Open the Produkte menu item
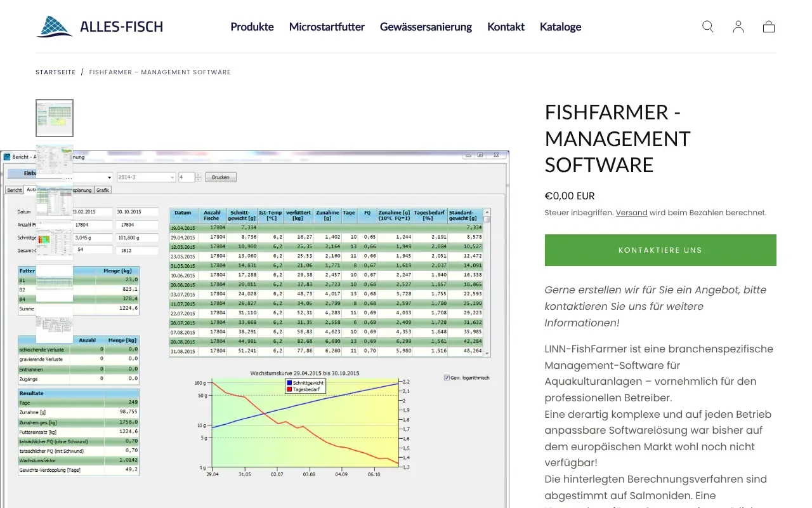 click(252, 26)
